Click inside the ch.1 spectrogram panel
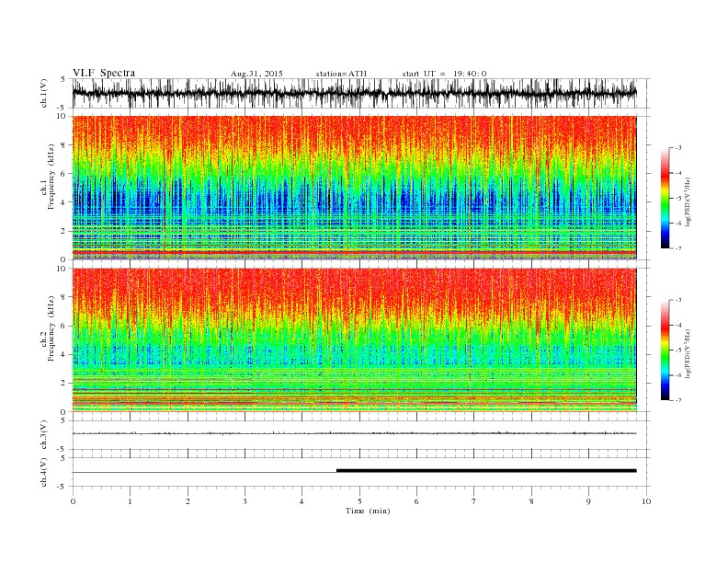The width and height of the screenshot is (728, 563). pos(354,188)
